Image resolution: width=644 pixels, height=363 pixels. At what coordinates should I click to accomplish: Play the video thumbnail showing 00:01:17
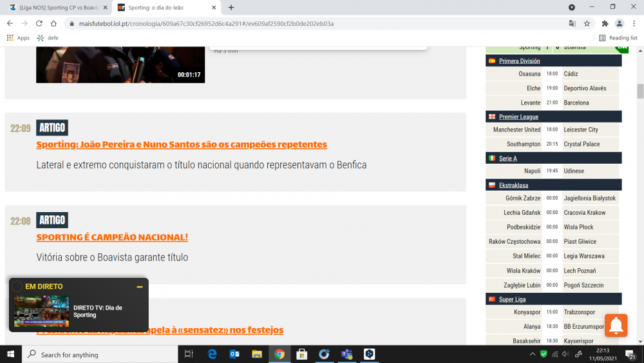[120, 64]
